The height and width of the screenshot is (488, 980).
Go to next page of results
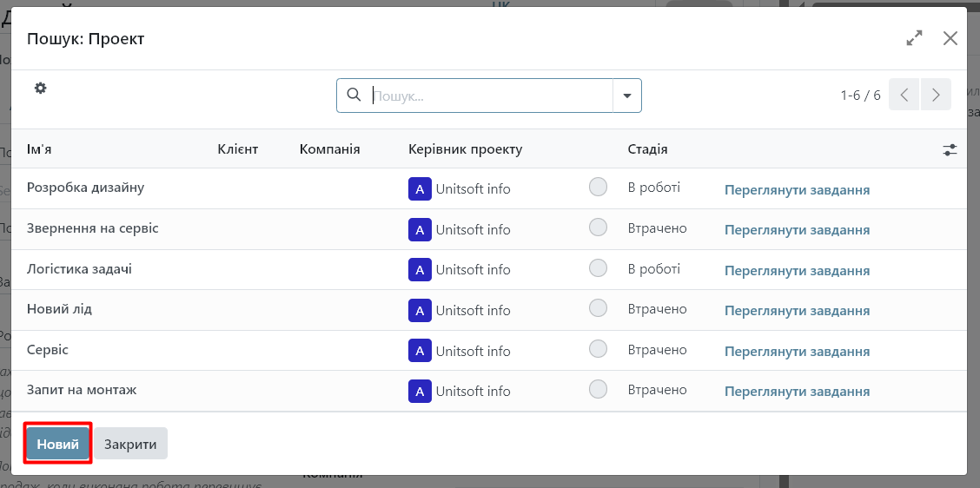(x=936, y=95)
